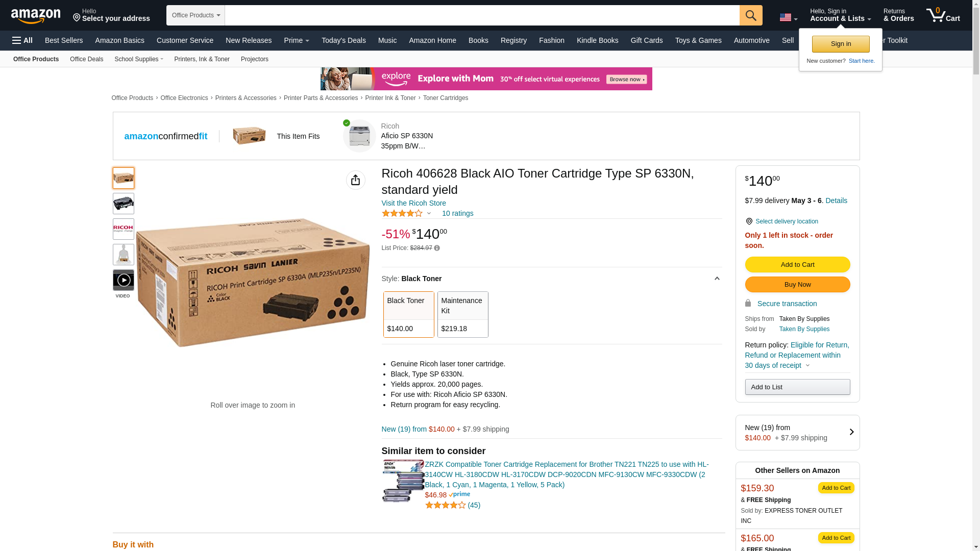Click the list price info icon
The image size is (980, 551).
437,248
